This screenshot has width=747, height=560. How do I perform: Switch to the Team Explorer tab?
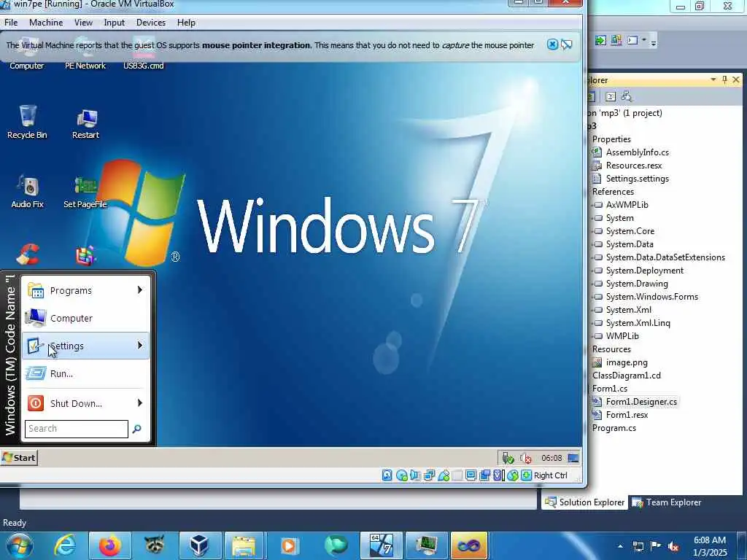tap(666, 502)
